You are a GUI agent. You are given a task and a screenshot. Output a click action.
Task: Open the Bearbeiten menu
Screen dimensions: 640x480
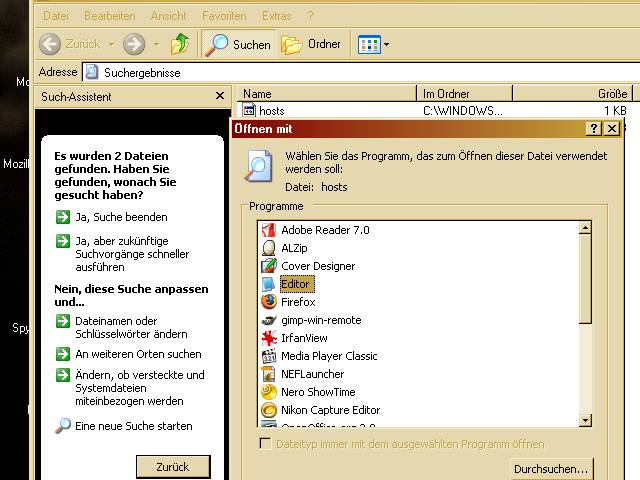(x=109, y=16)
